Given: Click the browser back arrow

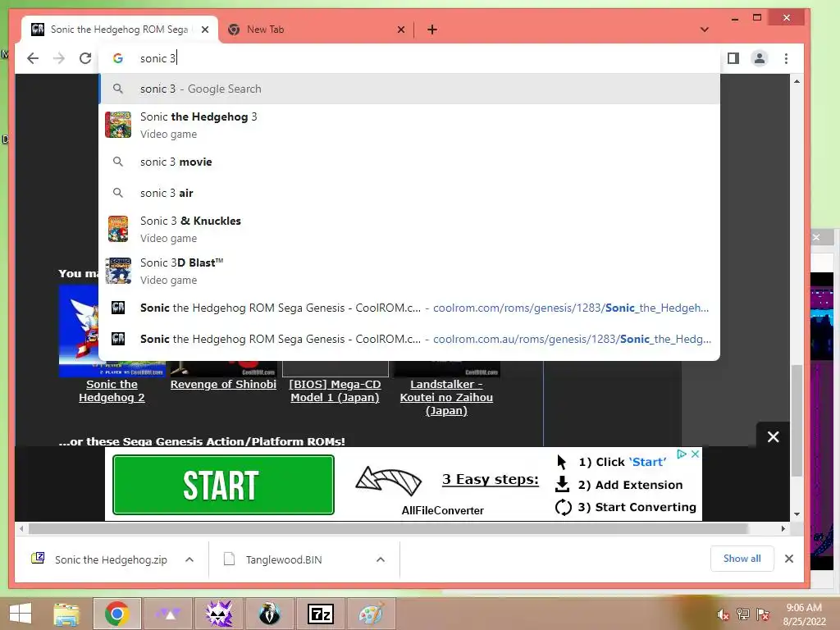Looking at the screenshot, I should 33,58.
